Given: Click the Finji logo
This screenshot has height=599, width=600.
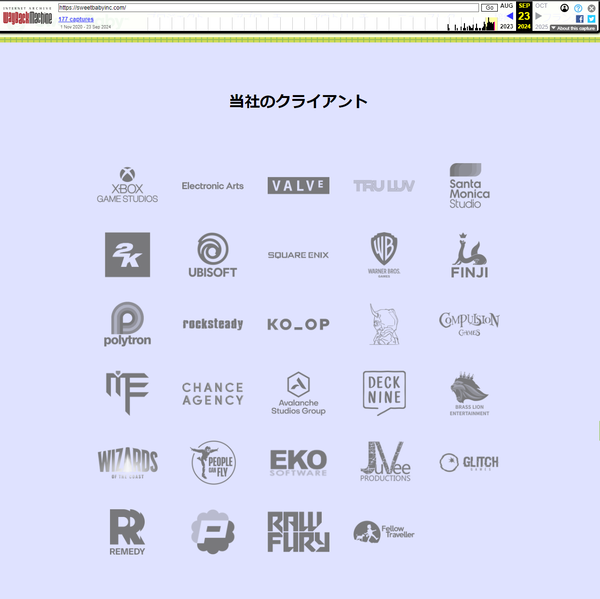Looking at the screenshot, I should click(x=470, y=255).
